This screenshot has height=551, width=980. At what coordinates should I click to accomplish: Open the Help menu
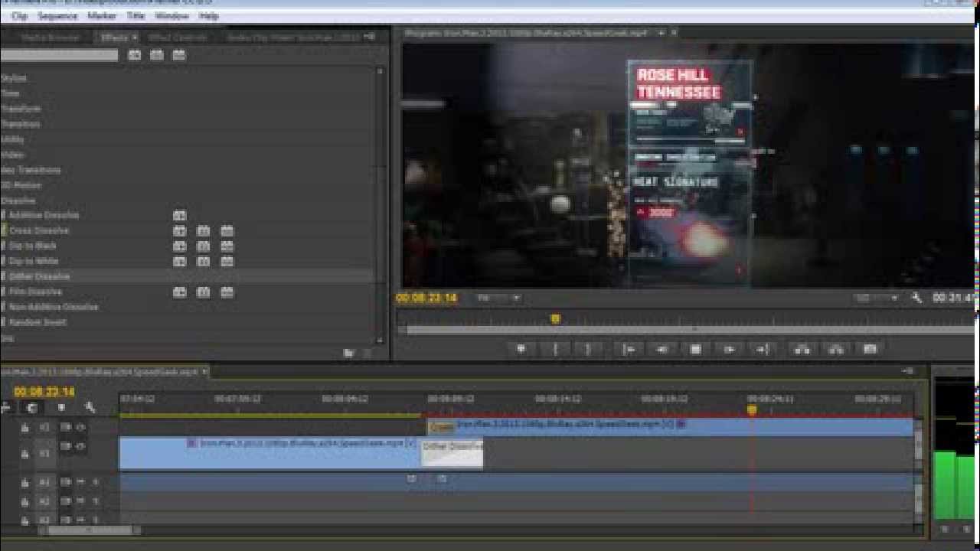[208, 15]
